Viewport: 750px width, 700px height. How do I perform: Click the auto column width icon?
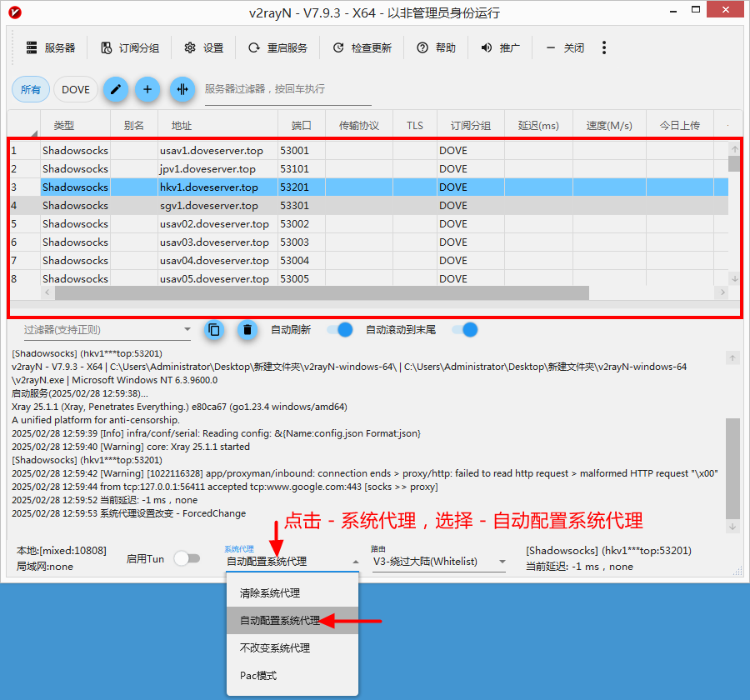[x=182, y=89]
